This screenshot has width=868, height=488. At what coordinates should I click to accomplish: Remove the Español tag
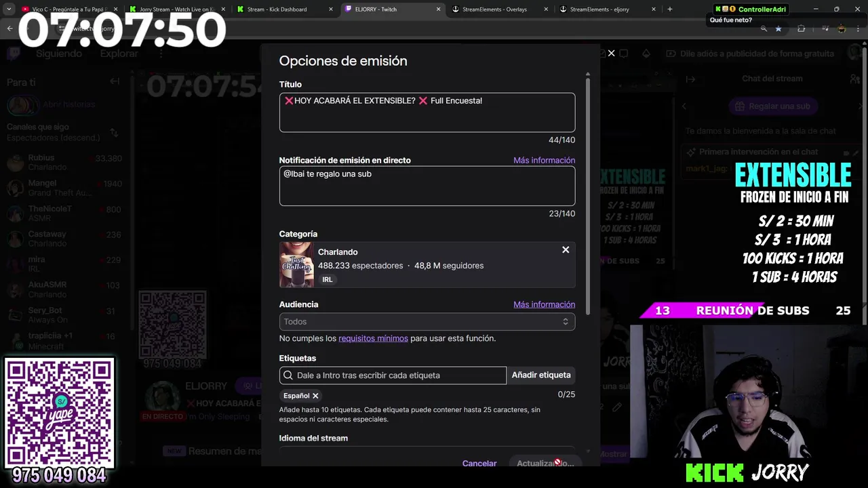coord(315,396)
